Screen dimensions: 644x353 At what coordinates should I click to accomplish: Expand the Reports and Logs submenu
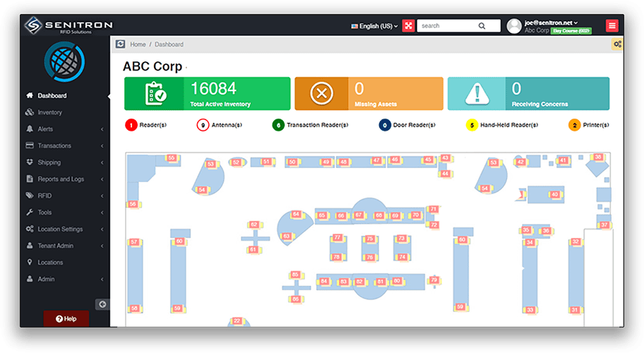click(61, 179)
